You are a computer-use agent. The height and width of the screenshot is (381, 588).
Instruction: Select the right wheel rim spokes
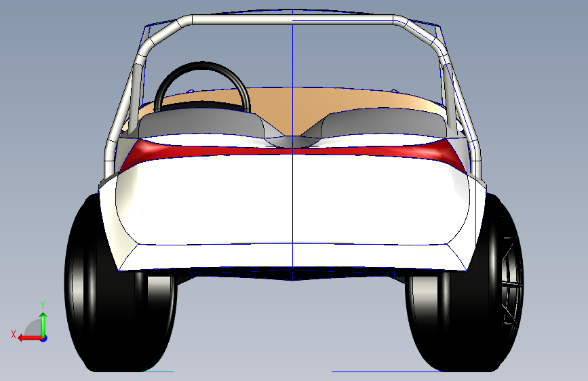tap(512, 281)
